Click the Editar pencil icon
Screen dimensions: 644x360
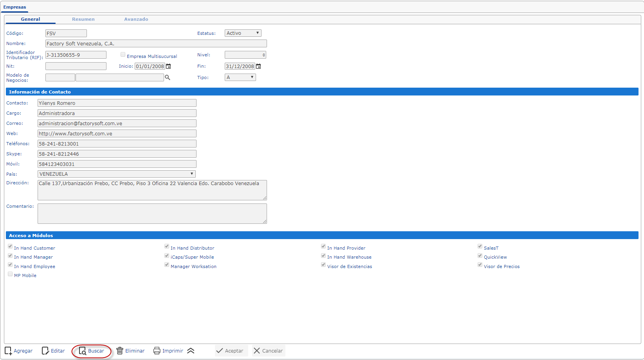[x=45, y=351]
